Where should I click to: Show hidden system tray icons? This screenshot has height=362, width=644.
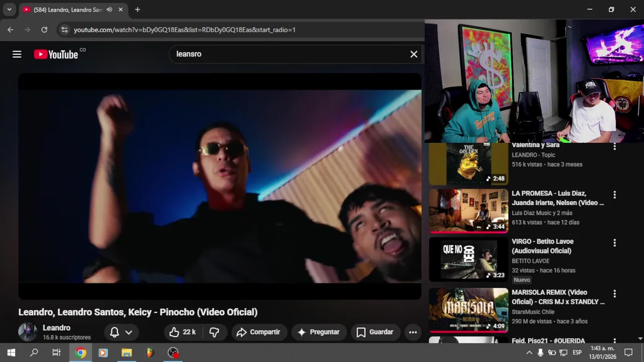[x=529, y=352]
